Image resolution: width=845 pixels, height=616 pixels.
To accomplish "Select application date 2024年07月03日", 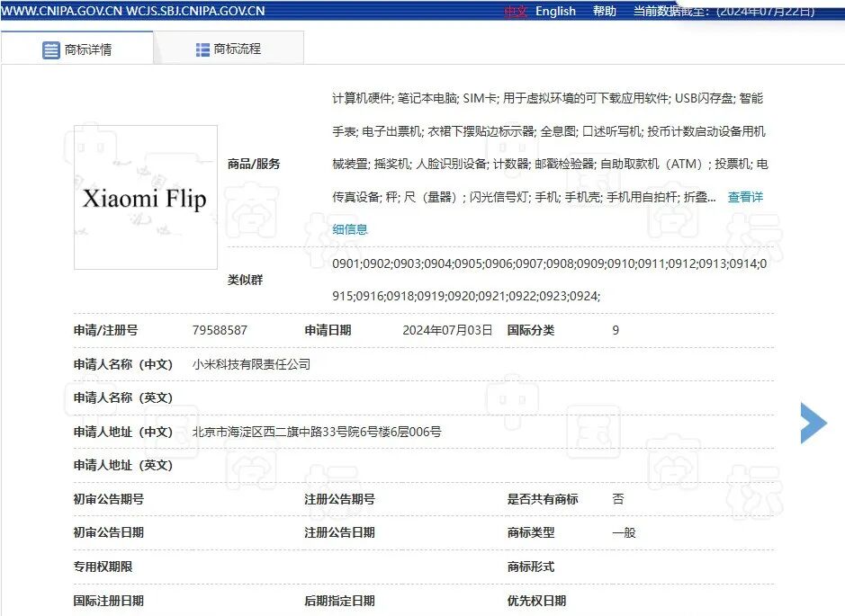I will tap(447, 330).
